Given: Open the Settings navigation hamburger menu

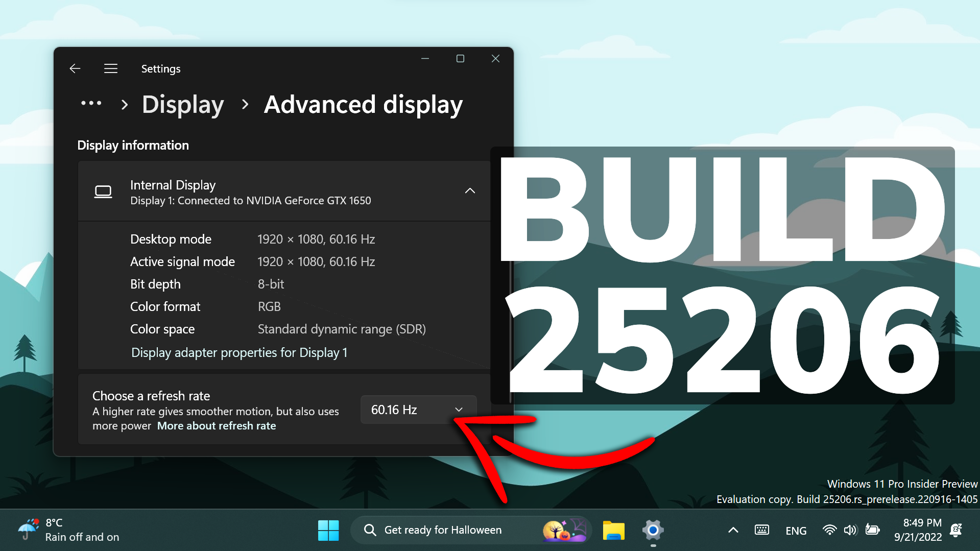Looking at the screenshot, I should coord(111,68).
